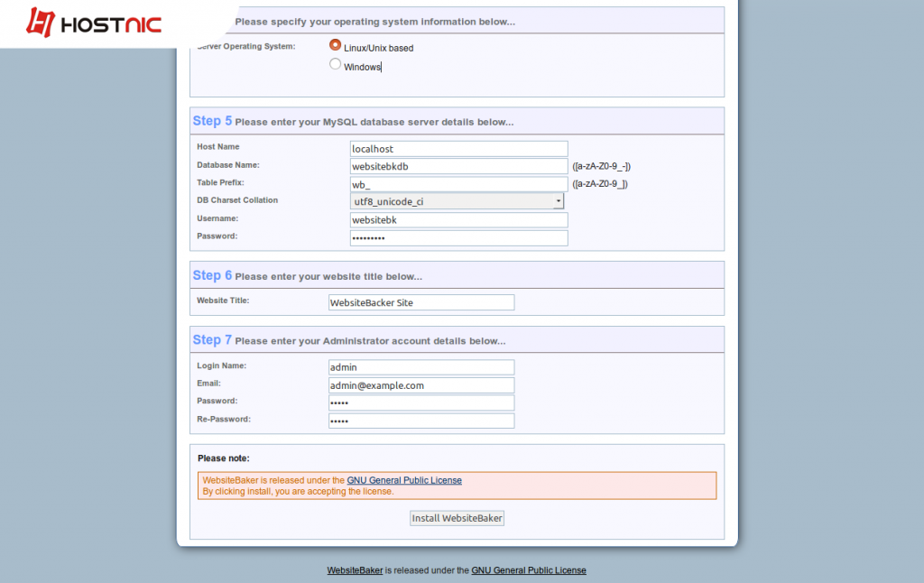Viewport: 924px width, 583px height.
Task: Click the Step 7 heading text
Action: point(212,340)
